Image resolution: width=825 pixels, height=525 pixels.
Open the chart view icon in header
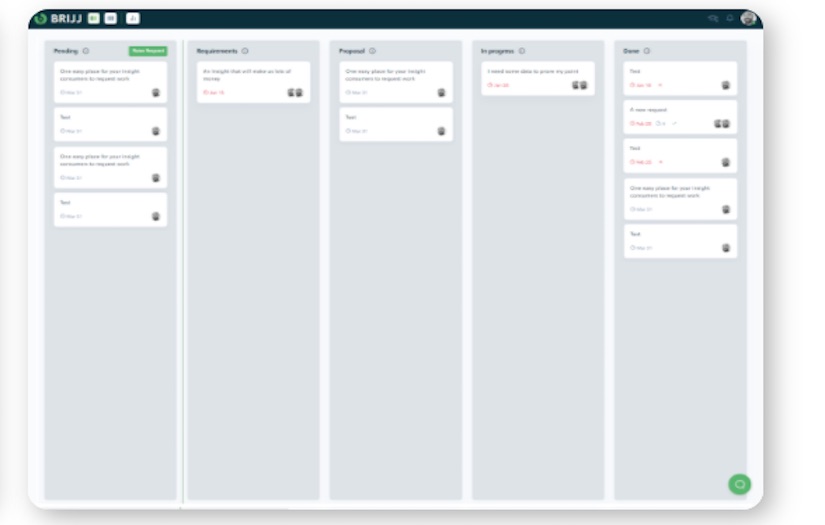[133, 18]
